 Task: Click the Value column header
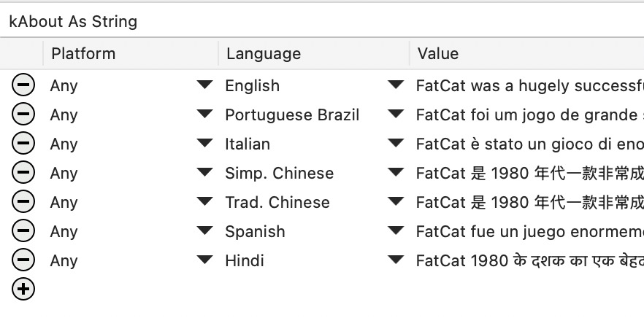(527, 53)
